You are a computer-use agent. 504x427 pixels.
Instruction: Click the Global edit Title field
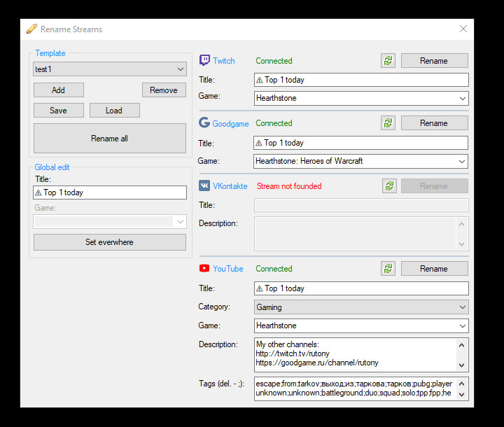point(110,192)
